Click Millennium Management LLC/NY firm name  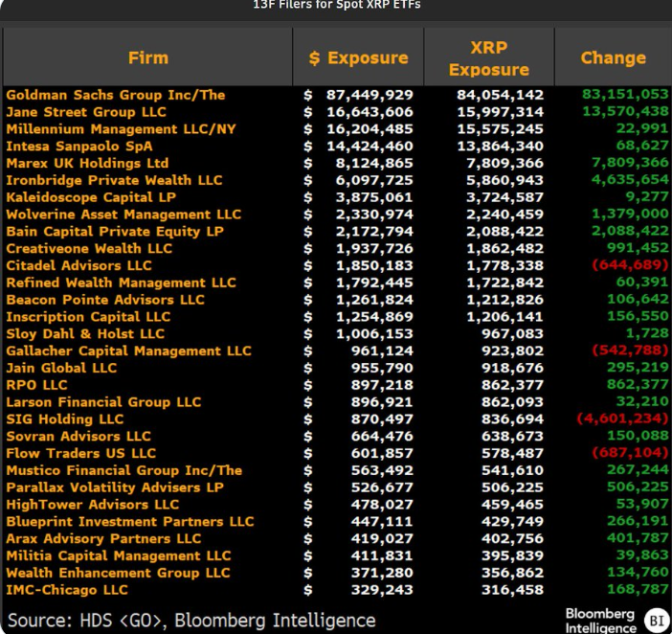coord(121,129)
